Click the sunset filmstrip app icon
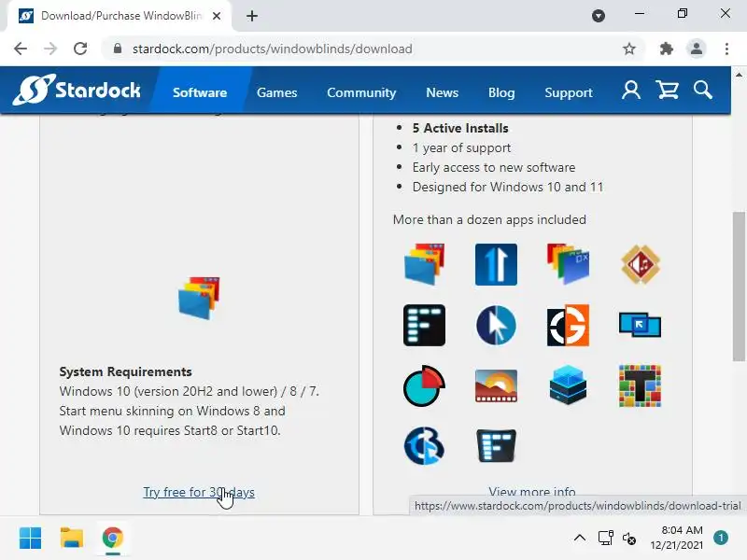The width and height of the screenshot is (747, 560). click(496, 385)
